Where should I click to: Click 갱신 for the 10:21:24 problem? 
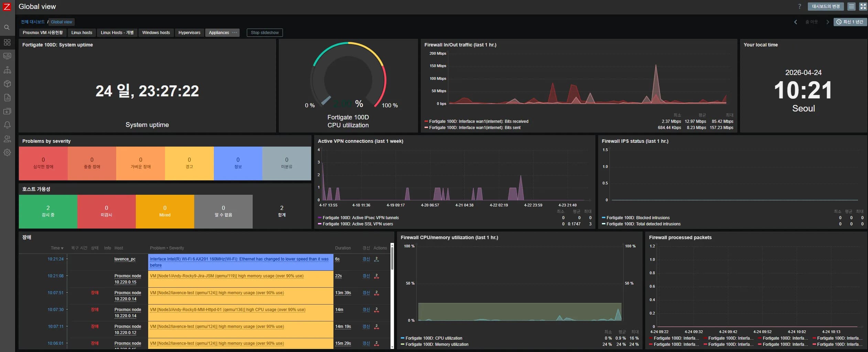point(366,259)
